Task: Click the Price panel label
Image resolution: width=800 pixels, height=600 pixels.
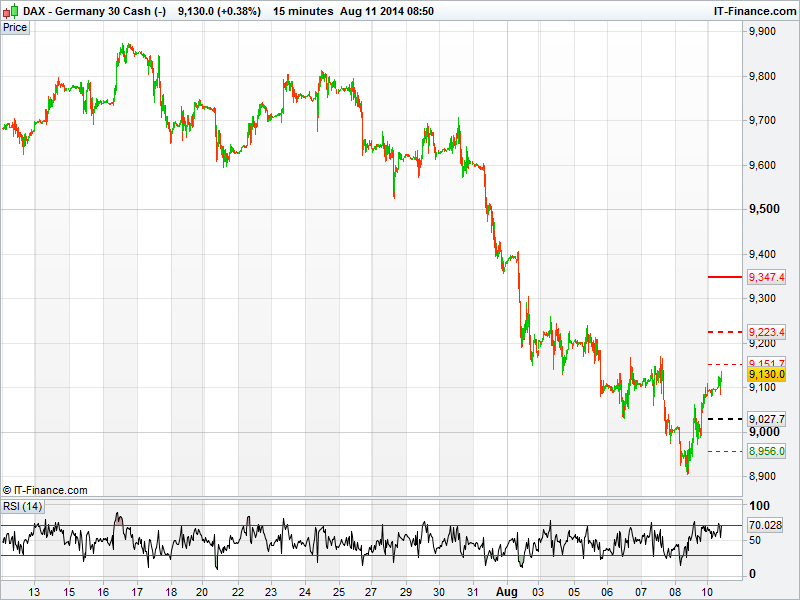Action: pos(15,27)
